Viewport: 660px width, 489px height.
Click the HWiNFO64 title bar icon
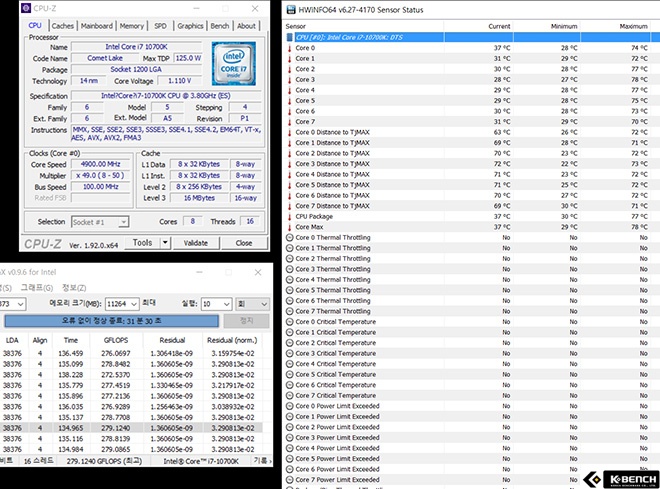coord(291,10)
